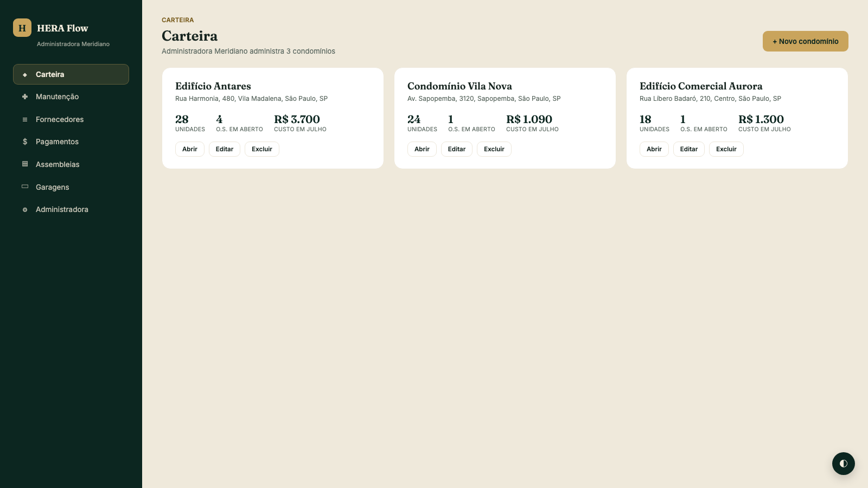
Task: Click the Assembleias icon in sidebar
Action: (25, 164)
